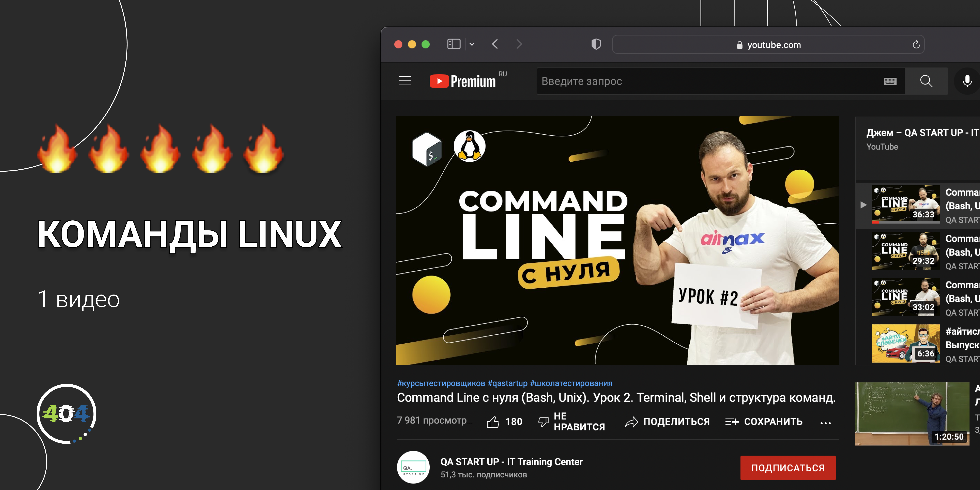Open Safari privacy report shield icon
This screenshot has height=490, width=980.
(596, 44)
